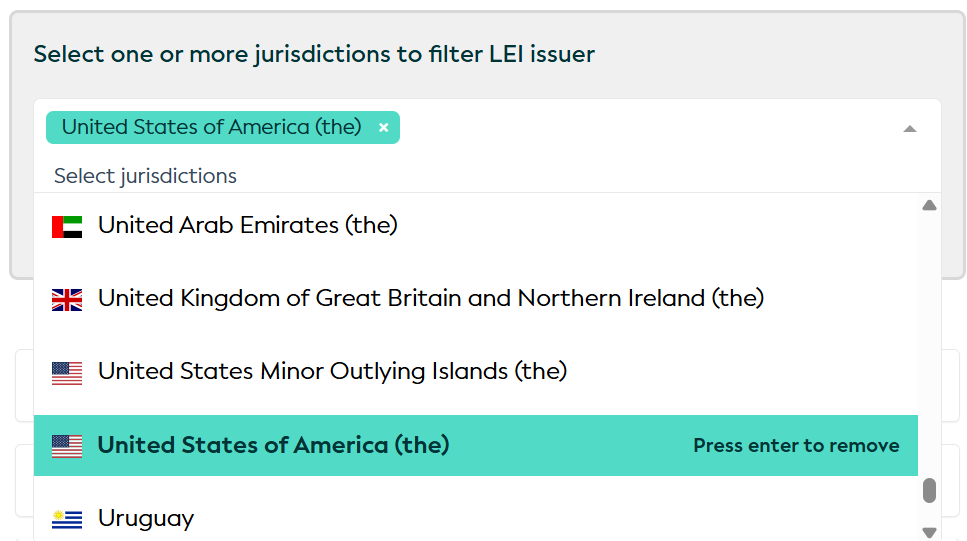Click the selected United States of America tag
Image resolution: width=967 pixels, height=541 pixels.
pos(211,128)
